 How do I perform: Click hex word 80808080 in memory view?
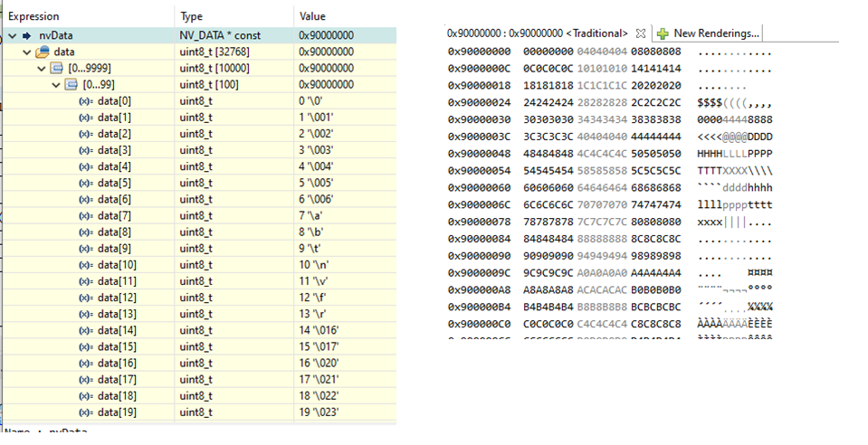pyautogui.click(x=656, y=222)
